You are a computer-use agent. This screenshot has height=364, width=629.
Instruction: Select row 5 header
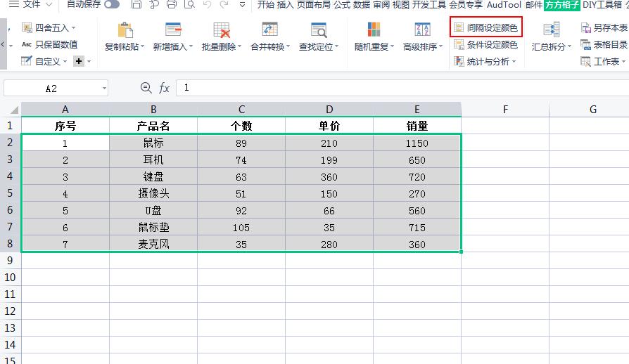tap(10, 193)
